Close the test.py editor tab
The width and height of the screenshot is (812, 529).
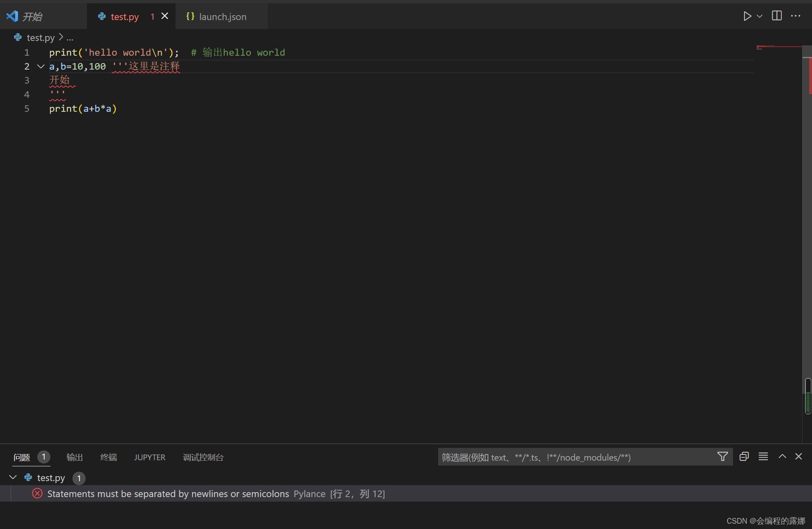[x=165, y=16]
